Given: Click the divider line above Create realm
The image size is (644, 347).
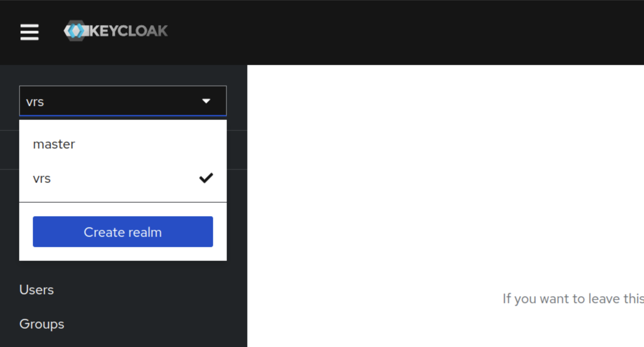Looking at the screenshot, I should pyautogui.click(x=123, y=202).
